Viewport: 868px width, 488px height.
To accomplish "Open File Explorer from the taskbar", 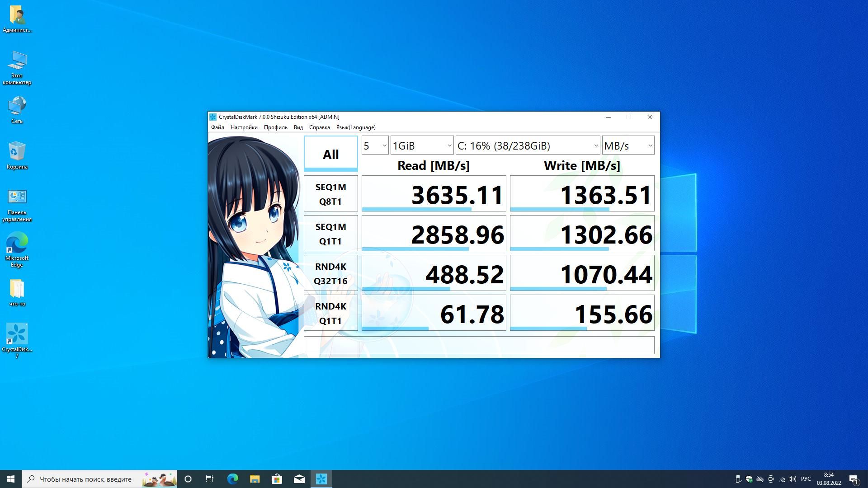I will (255, 479).
